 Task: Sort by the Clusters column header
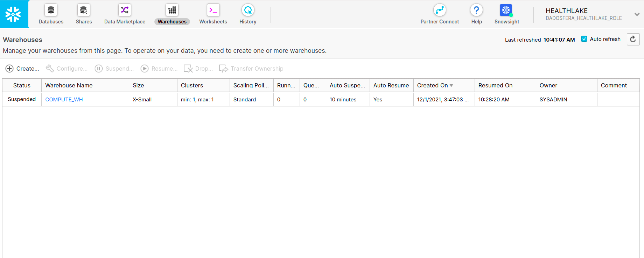203,85
